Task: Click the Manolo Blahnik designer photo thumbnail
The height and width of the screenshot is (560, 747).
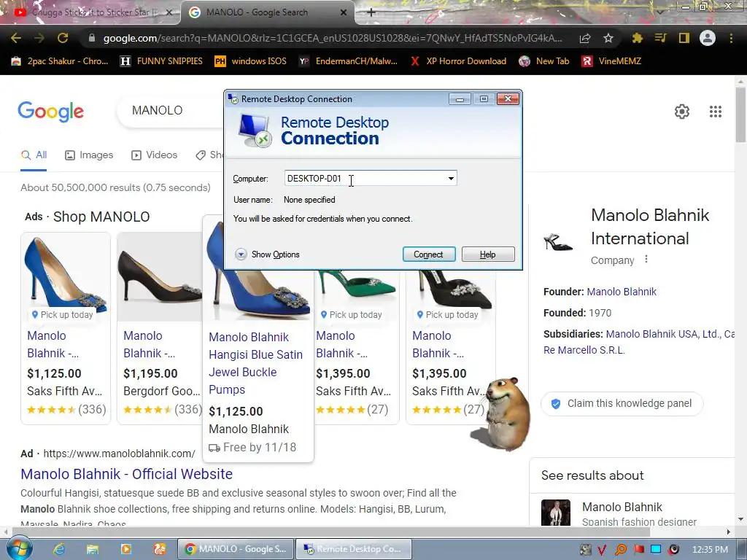Action: tap(555, 513)
